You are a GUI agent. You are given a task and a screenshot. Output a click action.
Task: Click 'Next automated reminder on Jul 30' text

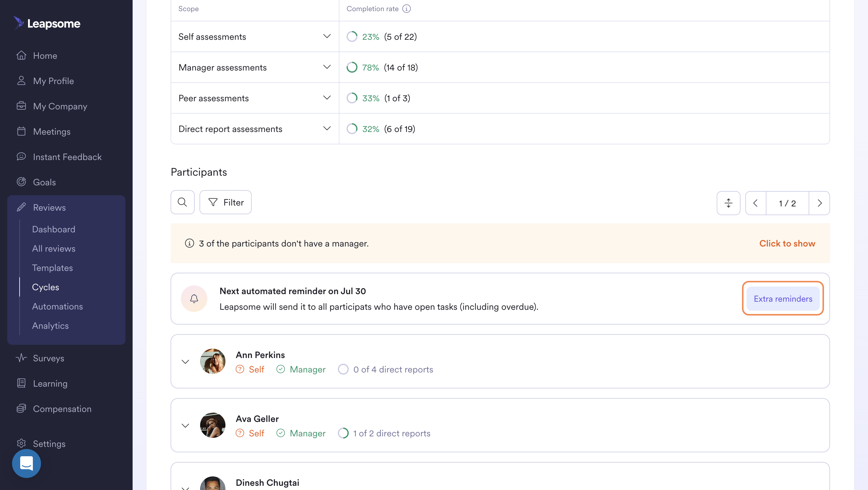[292, 291]
